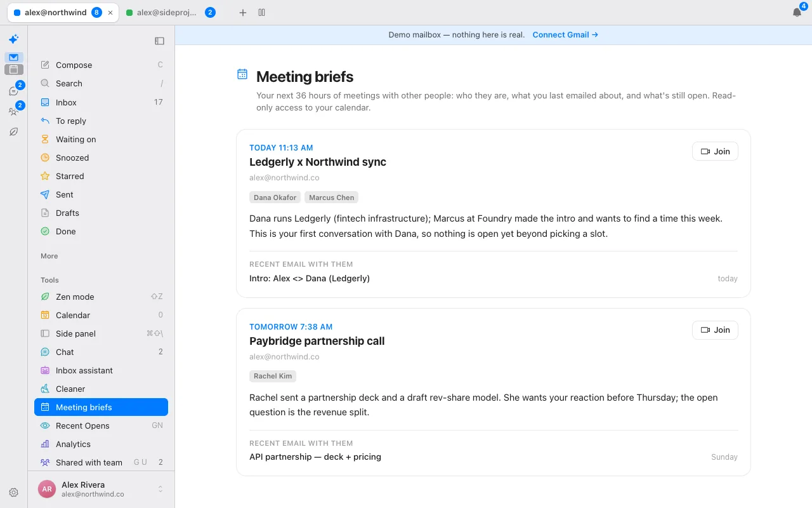Close the alex@northwind tab

click(111, 13)
